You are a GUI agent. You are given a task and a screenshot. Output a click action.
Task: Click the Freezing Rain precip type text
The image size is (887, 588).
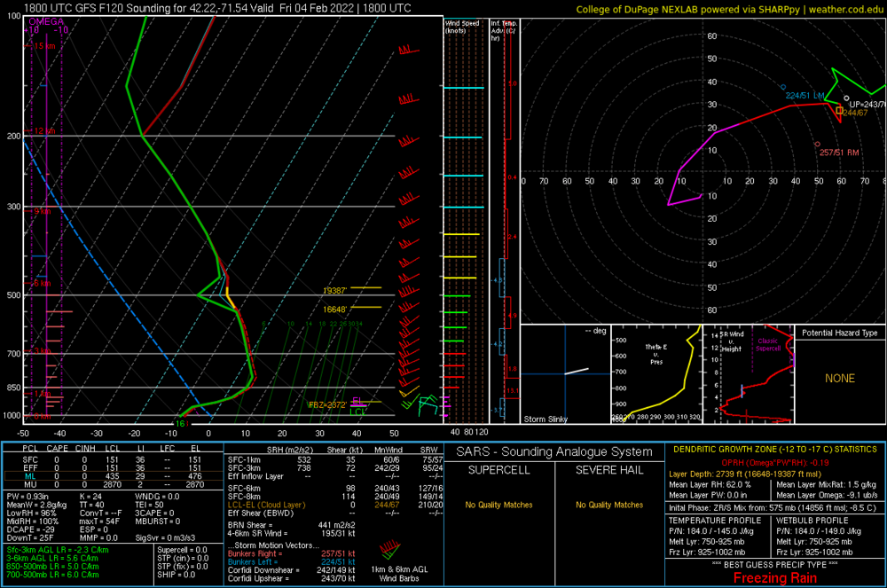click(x=774, y=578)
